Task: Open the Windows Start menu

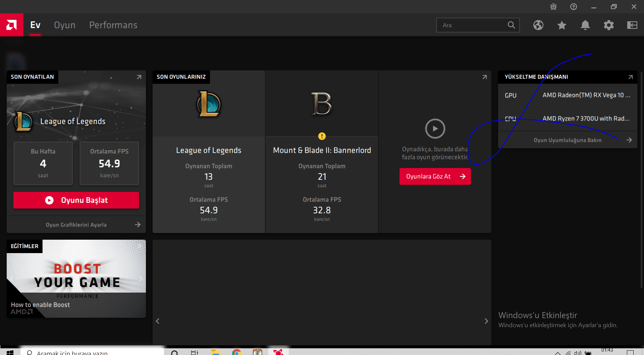Action: [x=10, y=352]
